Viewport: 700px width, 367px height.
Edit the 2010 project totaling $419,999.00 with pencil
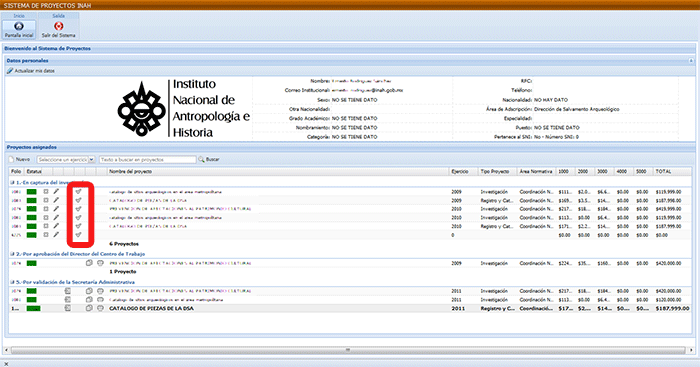[x=56, y=209]
